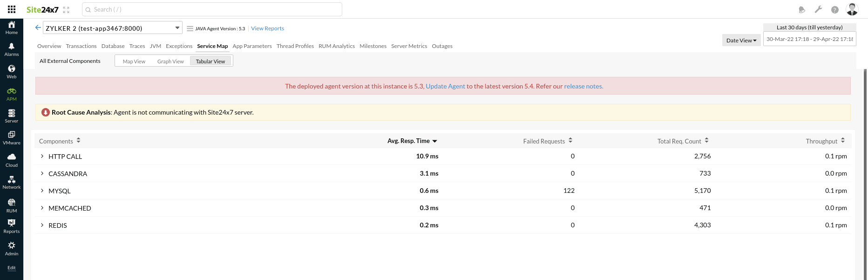Click the wrench tools icon in header
The height and width of the screenshot is (280, 868).
point(818,9)
